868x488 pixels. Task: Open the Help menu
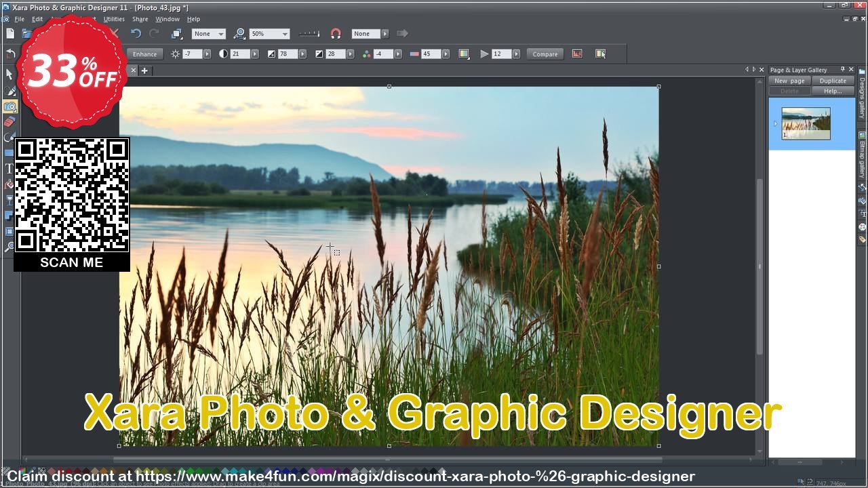click(x=193, y=19)
